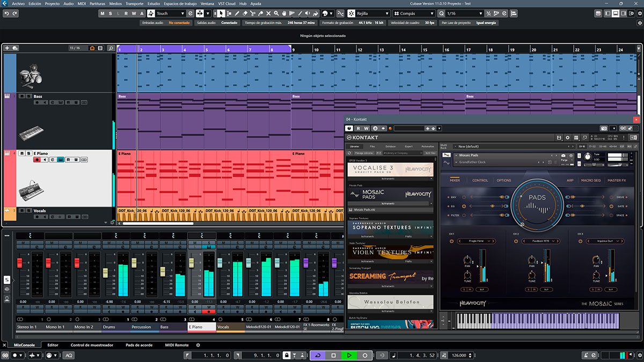Toggle the Kontakt plugin power bypass button
The height and width of the screenshot is (362, 644).
(x=349, y=128)
